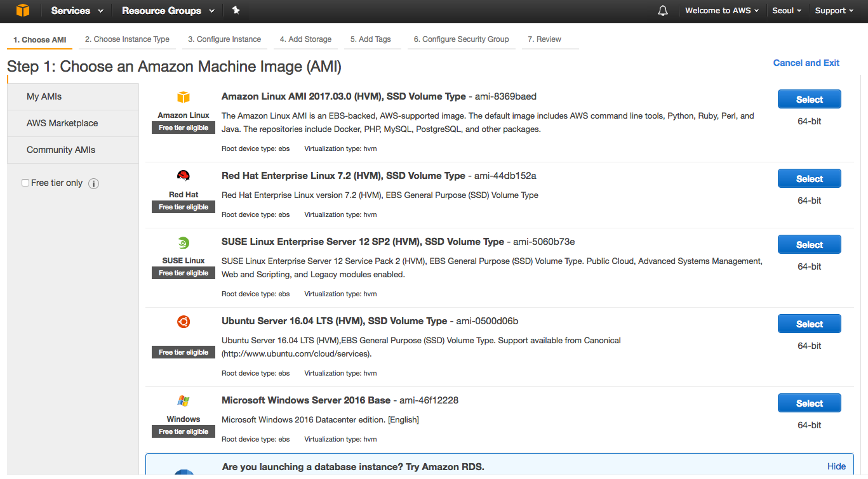The width and height of the screenshot is (868, 479).
Task: Select the Ubuntu Server 16.04 AMI
Action: pos(810,324)
